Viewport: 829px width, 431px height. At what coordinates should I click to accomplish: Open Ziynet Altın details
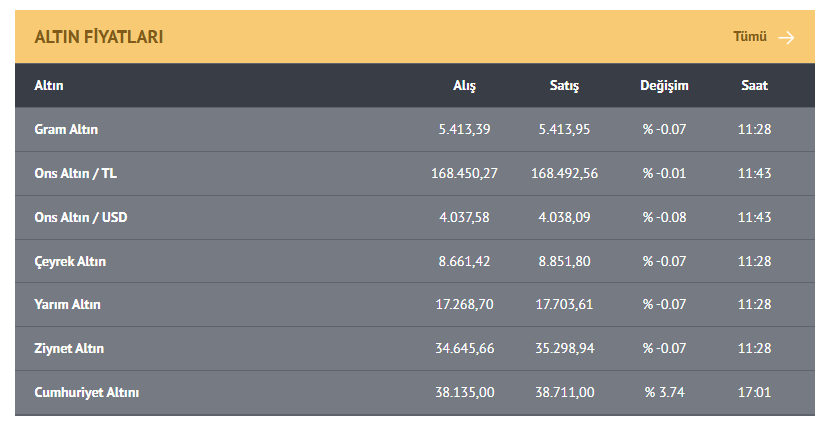point(69,349)
